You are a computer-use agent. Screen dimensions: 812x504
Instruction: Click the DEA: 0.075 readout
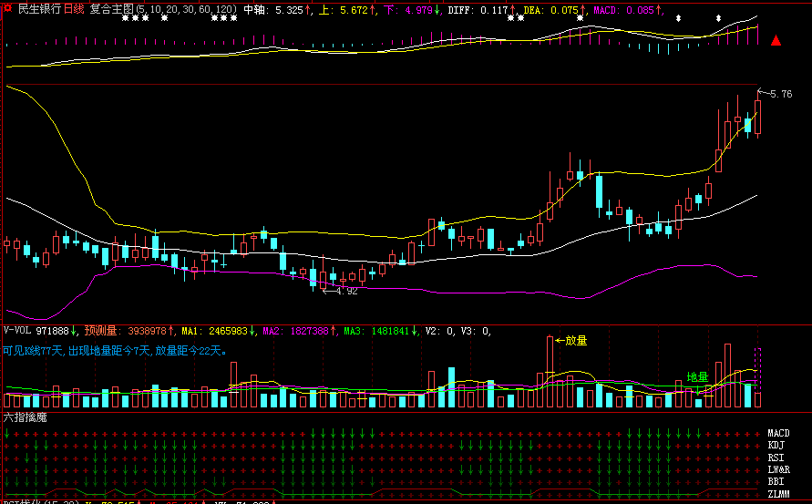tap(554, 10)
